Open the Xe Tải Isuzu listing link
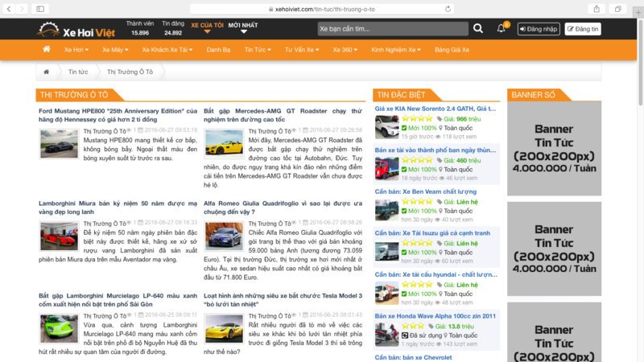The image size is (644, 362). 432,233
